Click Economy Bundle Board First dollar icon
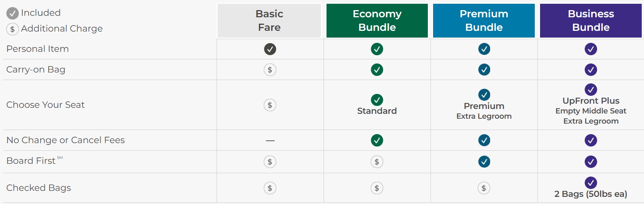644x204 pixels. pyautogui.click(x=377, y=162)
